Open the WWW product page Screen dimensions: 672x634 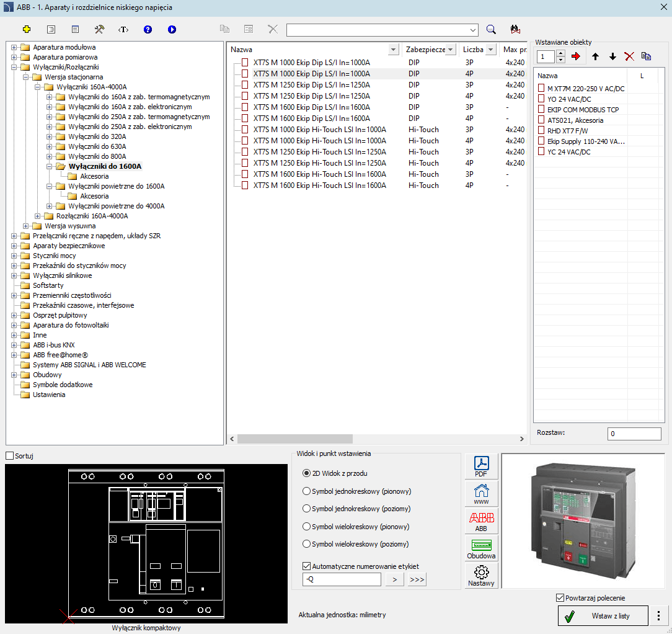(x=481, y=494)
